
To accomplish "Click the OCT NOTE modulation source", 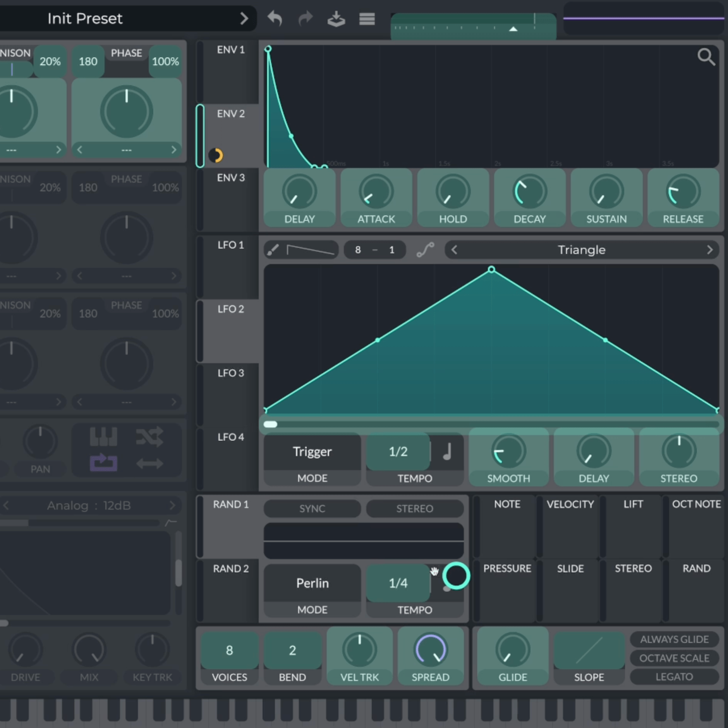I will [694, 526].
